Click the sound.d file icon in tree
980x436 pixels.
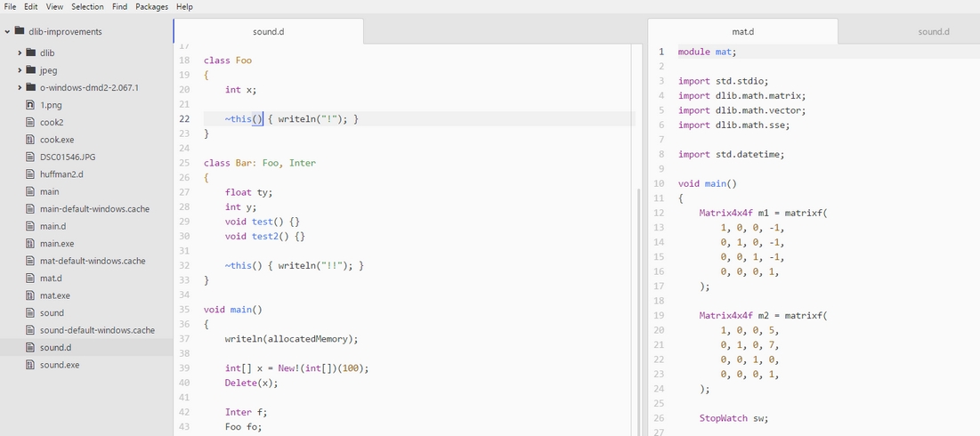pyautogui.click(x=30, y=347)
